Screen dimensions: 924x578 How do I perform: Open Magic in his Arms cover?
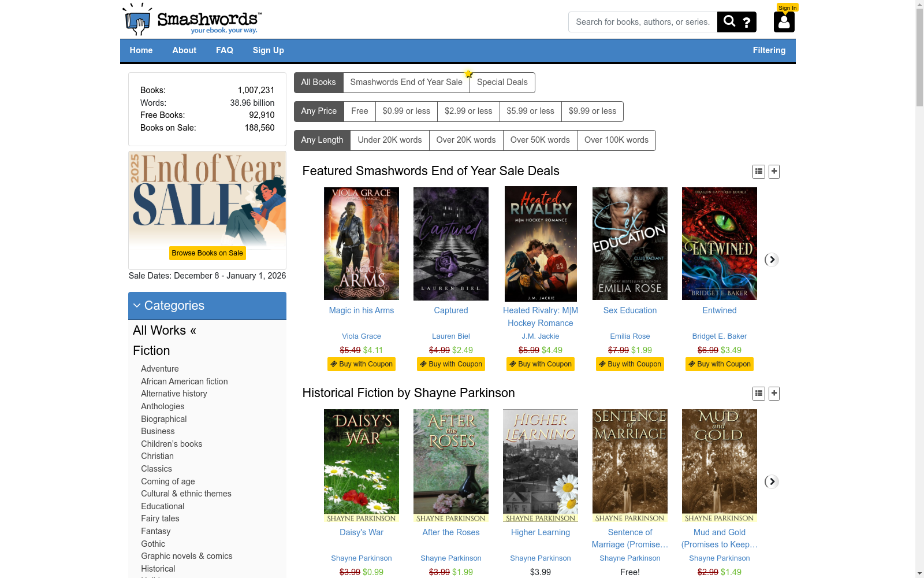click(362, 243)
